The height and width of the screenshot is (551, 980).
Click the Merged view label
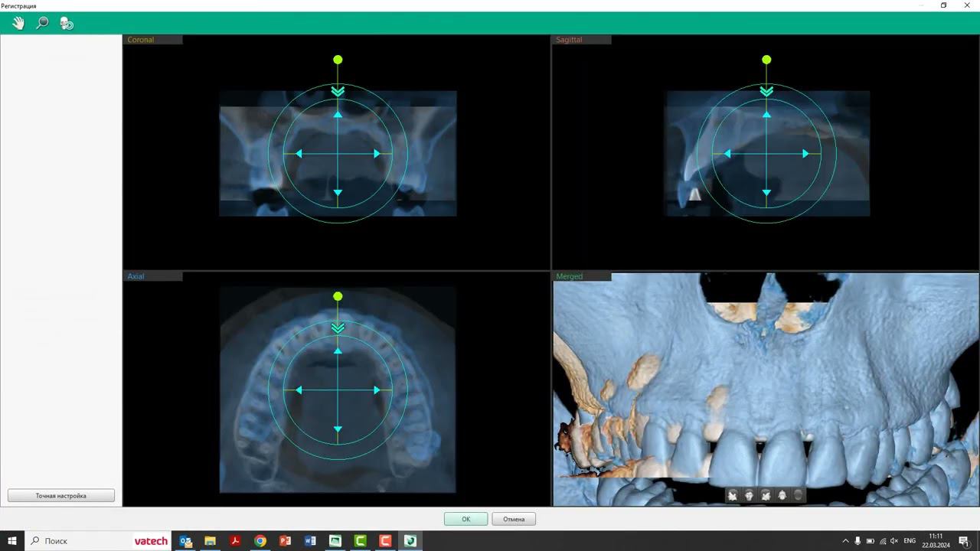click(x=569, y=276)
